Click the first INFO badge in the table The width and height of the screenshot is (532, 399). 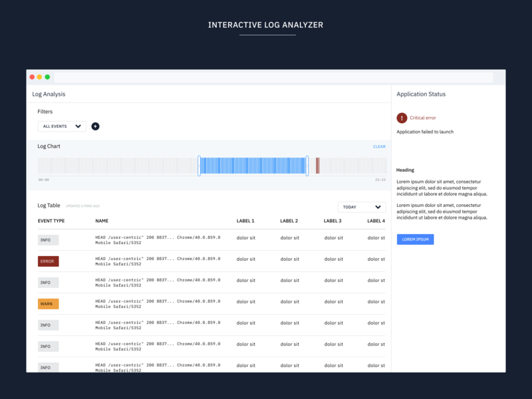click(48, 240)
